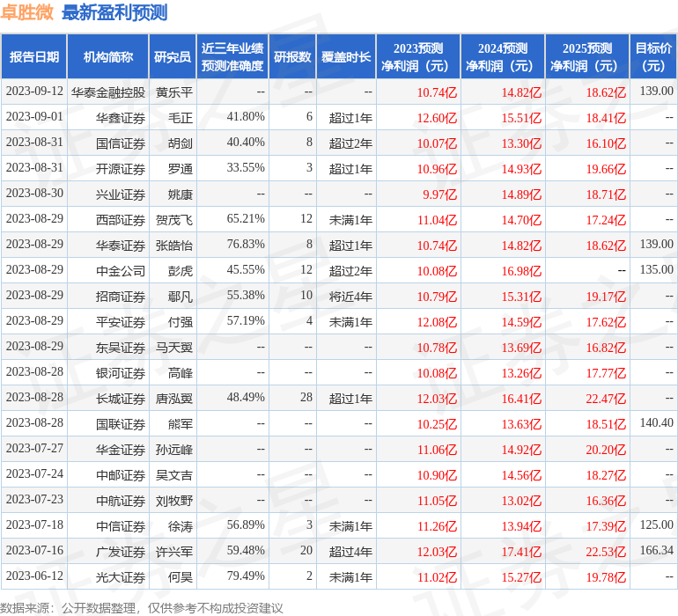678x616 pixels.
Task: Click institution 西部证券
Action: pyautogui.click(x=121, y=220)
